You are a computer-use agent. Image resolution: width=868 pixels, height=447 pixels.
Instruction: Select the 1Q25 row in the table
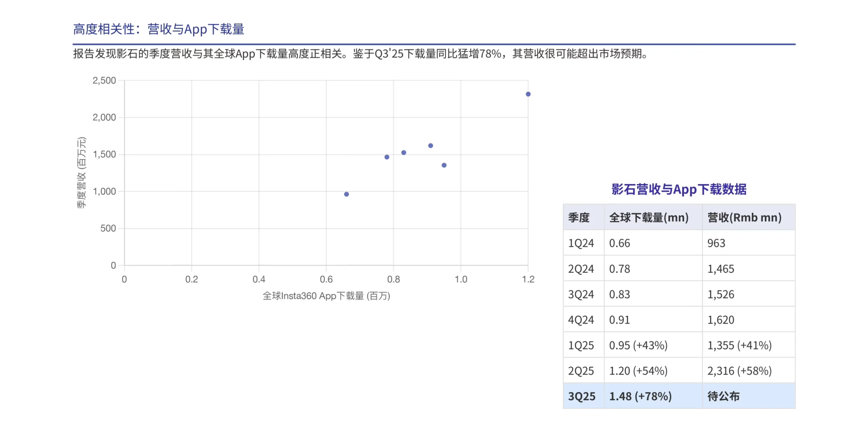[x=679, y=345]
